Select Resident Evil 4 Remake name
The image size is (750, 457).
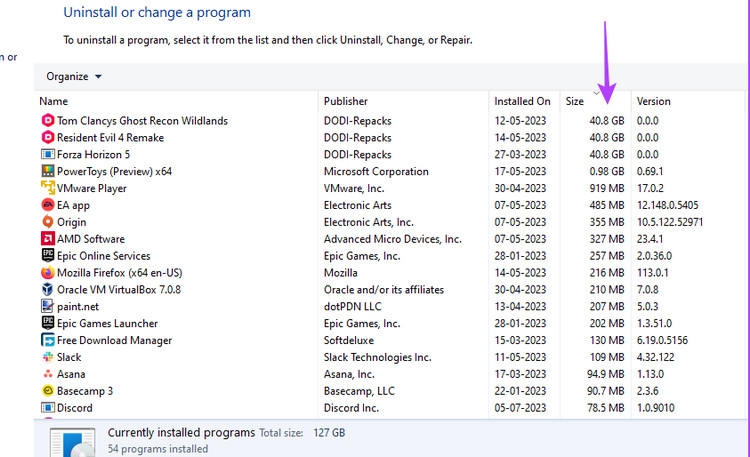point(110,138)
